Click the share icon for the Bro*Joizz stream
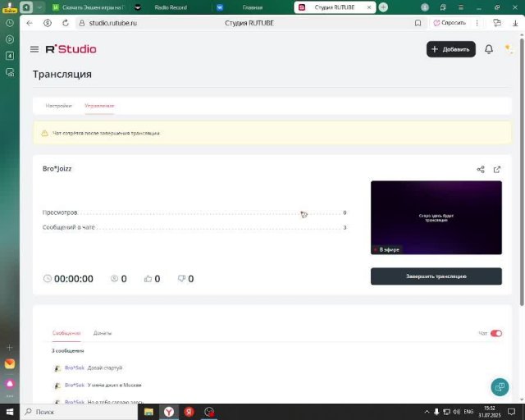Viewport: 525px width, 420px height. coord(481,169)
